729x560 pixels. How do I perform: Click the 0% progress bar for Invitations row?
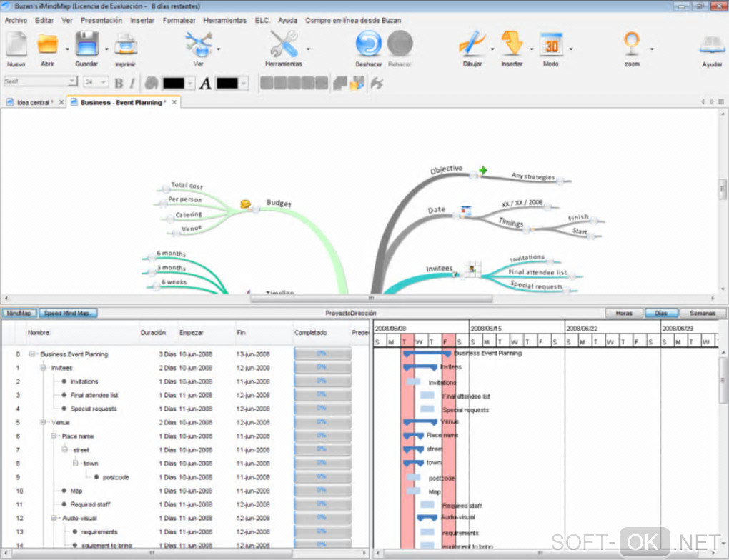point(322,381)
